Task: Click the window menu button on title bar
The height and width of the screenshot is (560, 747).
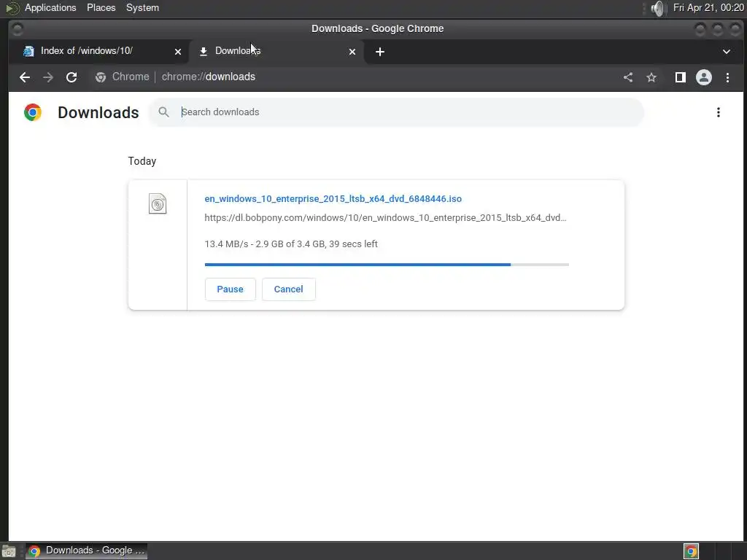Action: coord(18,29)
